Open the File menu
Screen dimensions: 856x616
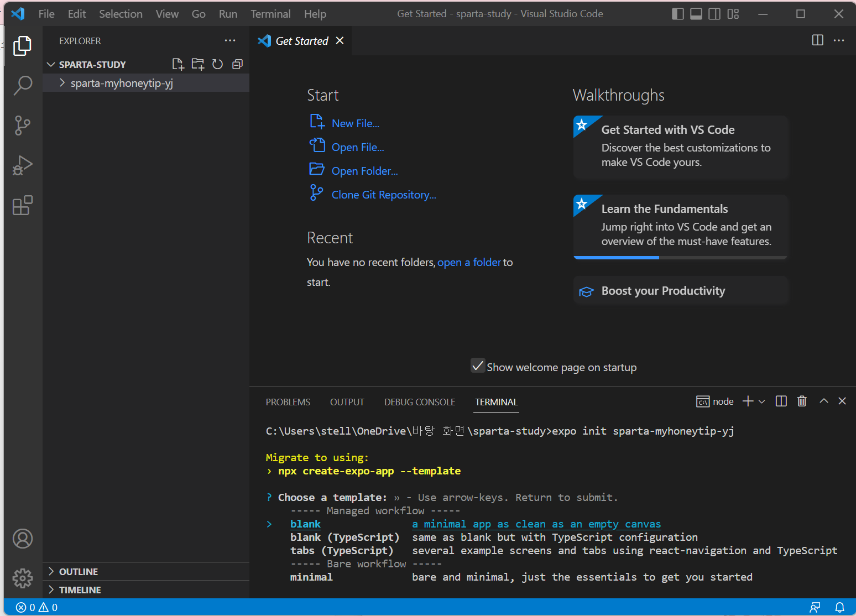coord(46,14)
